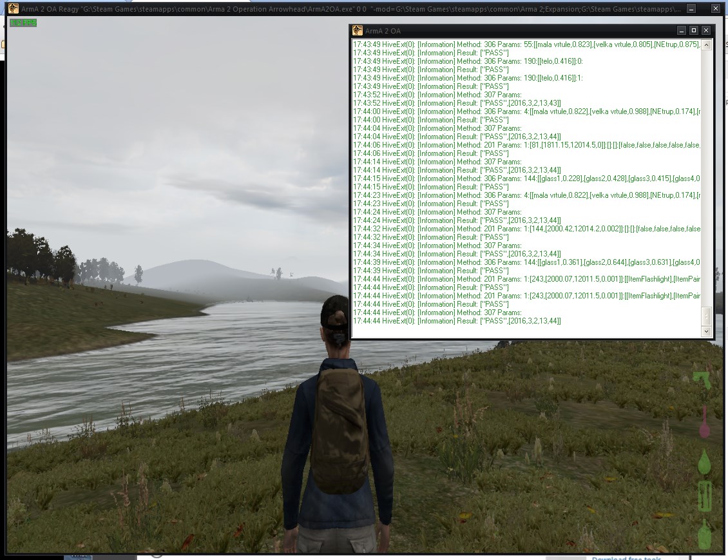Select log line with glass1,0.361 params
This screenshot has height=560, width=728.
click(526, 262)
